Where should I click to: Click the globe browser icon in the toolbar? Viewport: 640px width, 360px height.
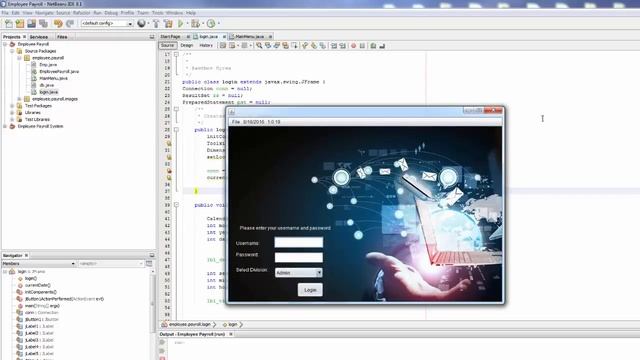(141, 23)
